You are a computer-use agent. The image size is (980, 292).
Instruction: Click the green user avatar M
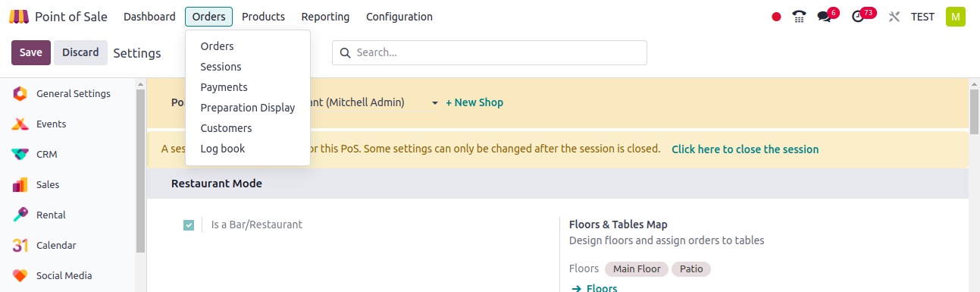[x=956, y=17]
